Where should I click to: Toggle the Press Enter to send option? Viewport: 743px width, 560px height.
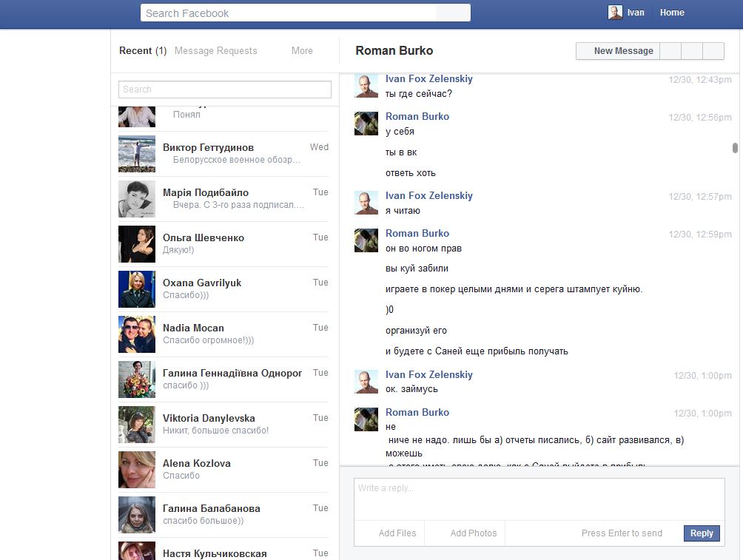[622, 533]
